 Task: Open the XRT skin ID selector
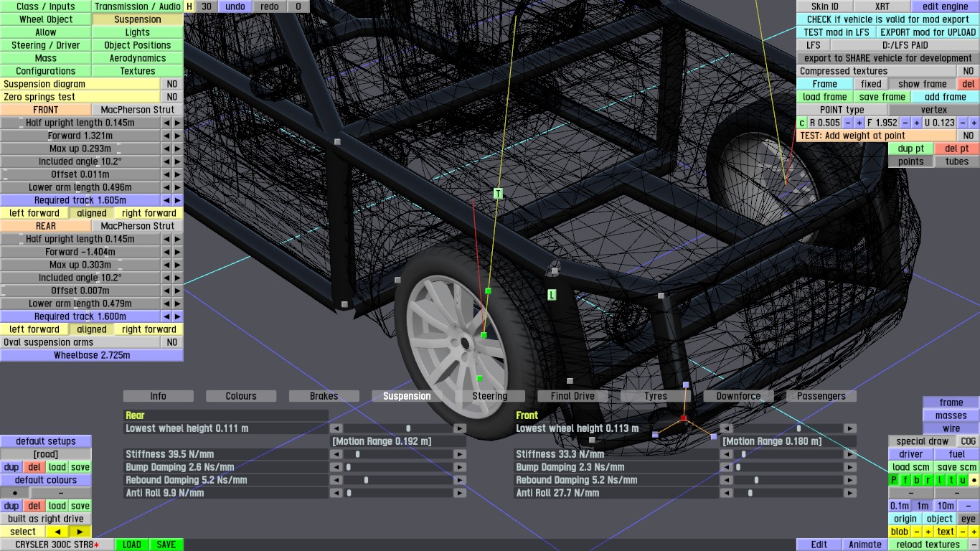(882, 6)
